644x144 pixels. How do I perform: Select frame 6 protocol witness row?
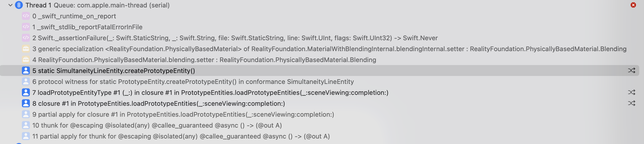tap(193, 82)
